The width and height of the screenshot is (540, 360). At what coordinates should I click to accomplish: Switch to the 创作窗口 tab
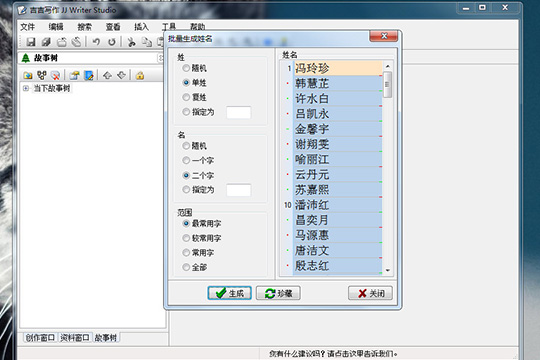(40, 338)
